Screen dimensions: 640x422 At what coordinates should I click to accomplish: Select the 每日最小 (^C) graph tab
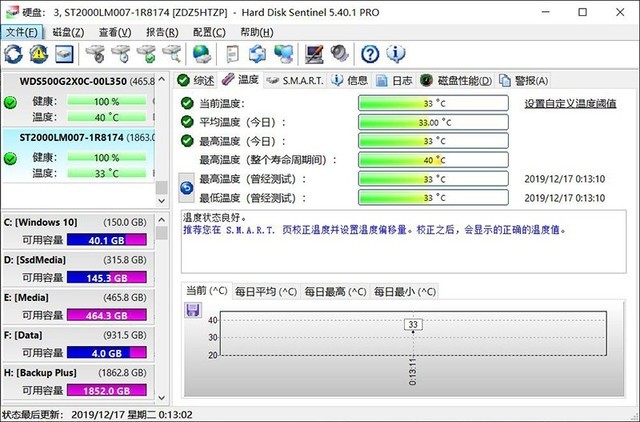tap(404, 292)
